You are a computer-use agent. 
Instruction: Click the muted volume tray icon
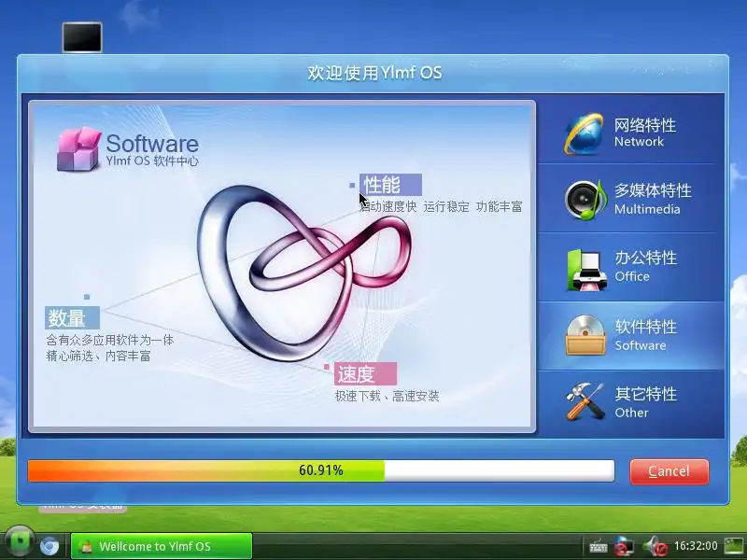coord(655,546)
